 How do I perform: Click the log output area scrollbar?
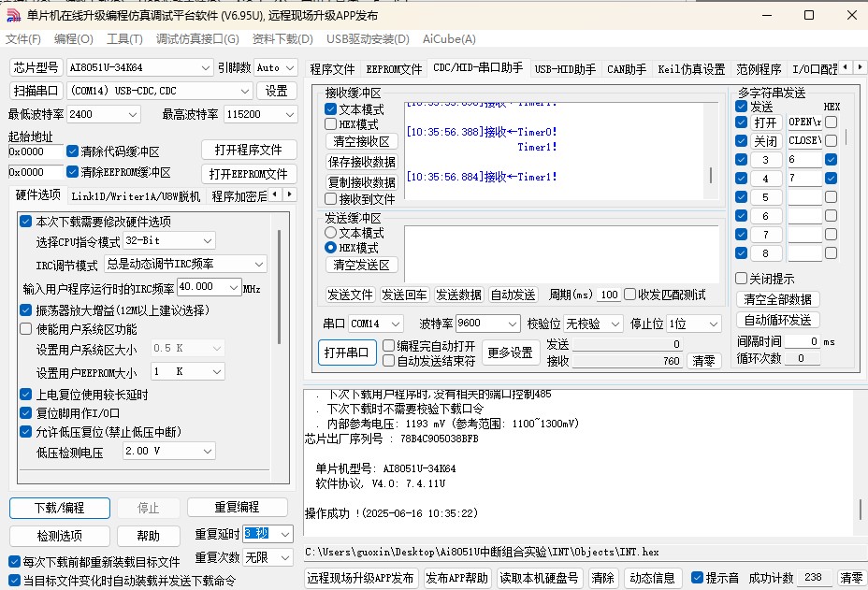coord(861,510)
